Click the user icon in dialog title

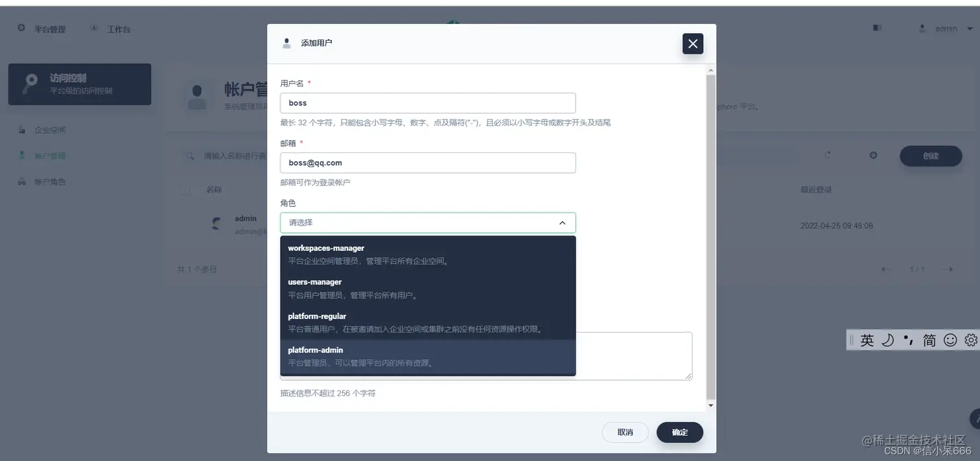click(286, 43)
